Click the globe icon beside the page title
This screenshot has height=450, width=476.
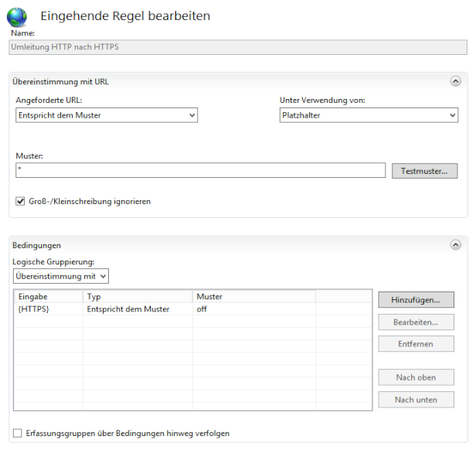[x=17, y=17]
